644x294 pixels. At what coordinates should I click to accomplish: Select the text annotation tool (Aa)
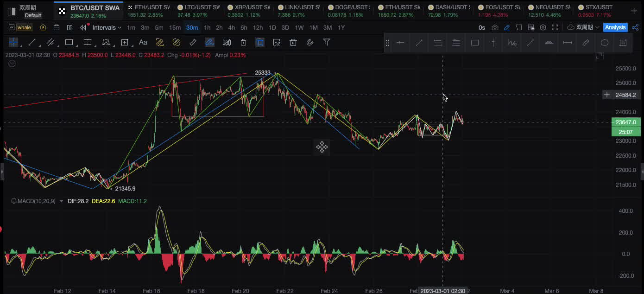[x=143, y=42]
